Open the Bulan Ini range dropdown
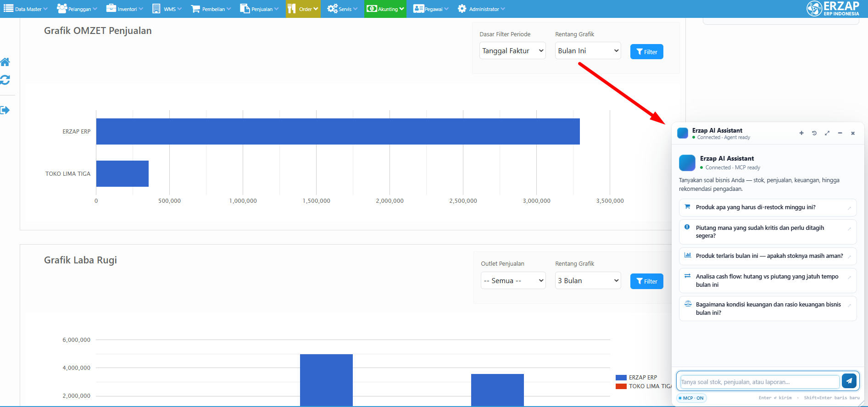Viewport: 868px width, 407px height. click(588, 50)
